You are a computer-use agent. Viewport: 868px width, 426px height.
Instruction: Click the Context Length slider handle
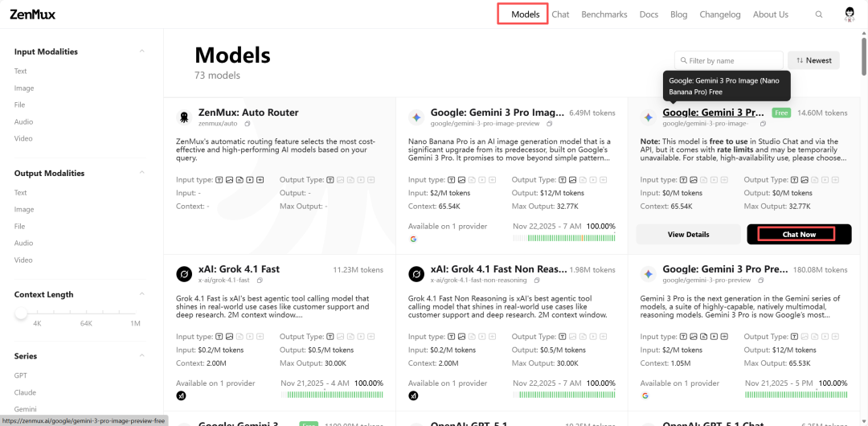click(21, 313)
